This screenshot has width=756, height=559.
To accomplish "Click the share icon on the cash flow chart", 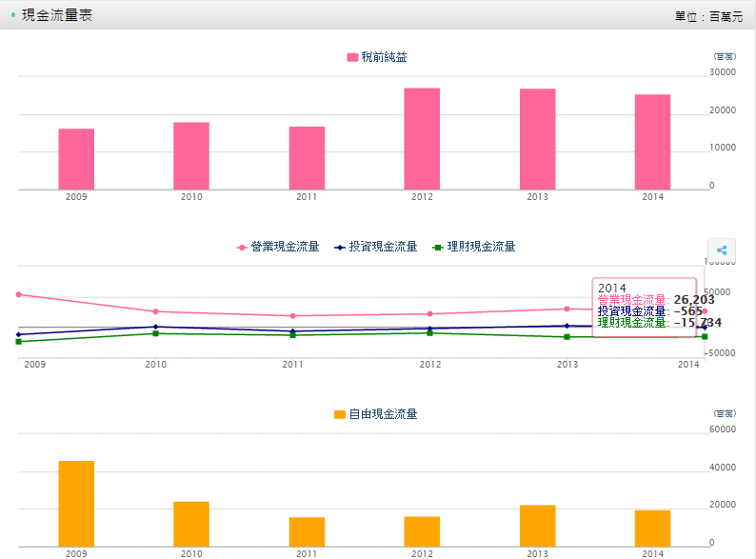I will pyautogui.click(x=722, y=250).
